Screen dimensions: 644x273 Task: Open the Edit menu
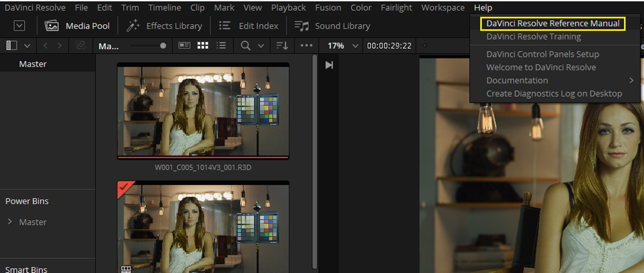tap(105, 8)
